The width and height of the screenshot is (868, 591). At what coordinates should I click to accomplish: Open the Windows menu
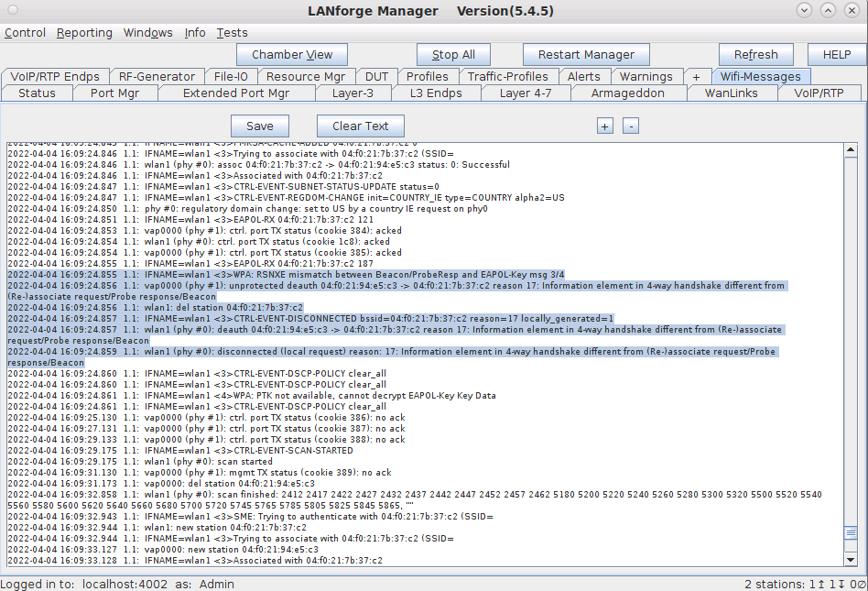tap(147, 33)
